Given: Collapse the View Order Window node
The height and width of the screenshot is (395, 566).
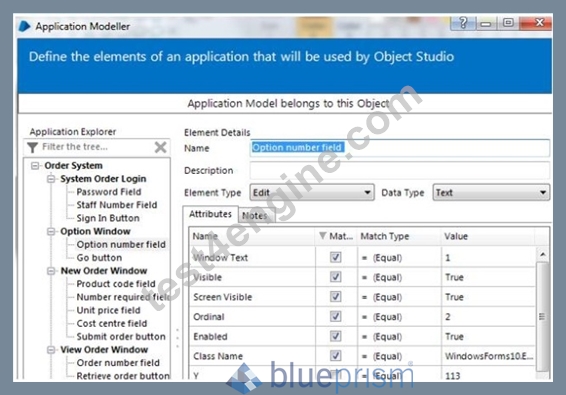Looking at the screenshot, I should (51, 350).
